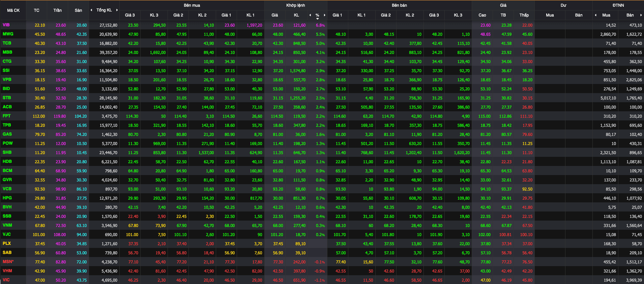This screenshot has height=284, width=644.
Task: Open the SAB stock symbol
Action: pyautogui.click(x=7, y=253)
